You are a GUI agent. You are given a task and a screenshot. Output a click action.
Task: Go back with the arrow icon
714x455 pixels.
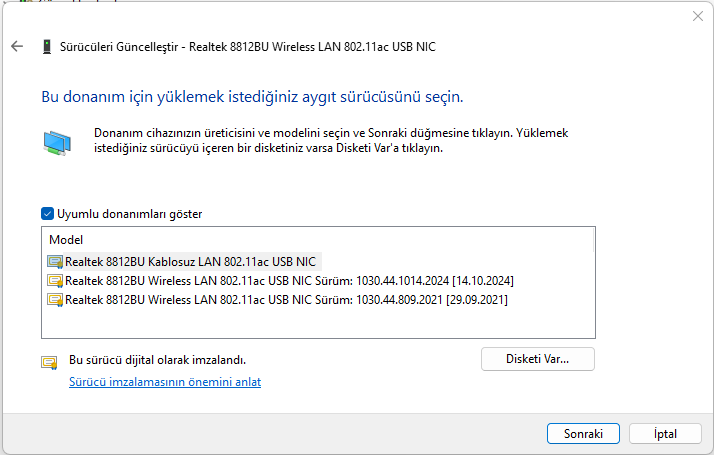pos(17,46)
